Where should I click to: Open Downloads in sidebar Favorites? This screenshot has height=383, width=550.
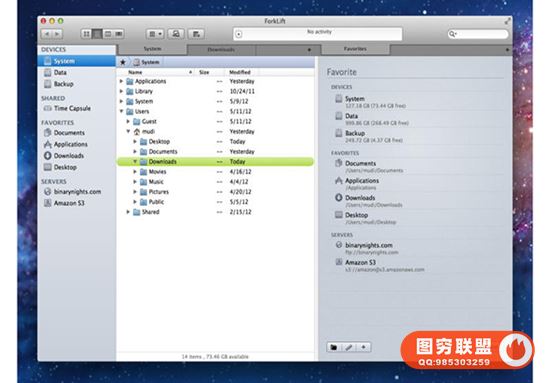pos(77,156)
